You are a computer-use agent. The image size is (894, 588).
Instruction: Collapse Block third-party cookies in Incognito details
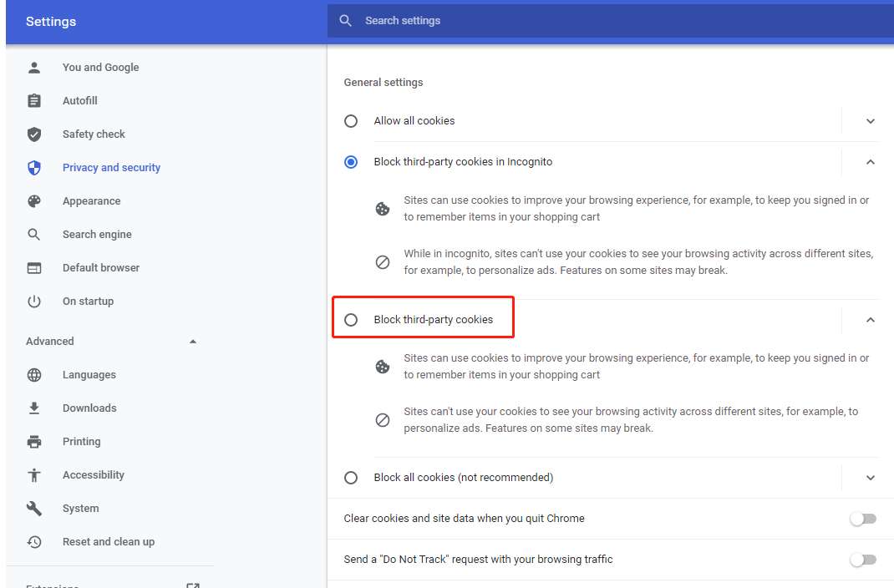870,161
